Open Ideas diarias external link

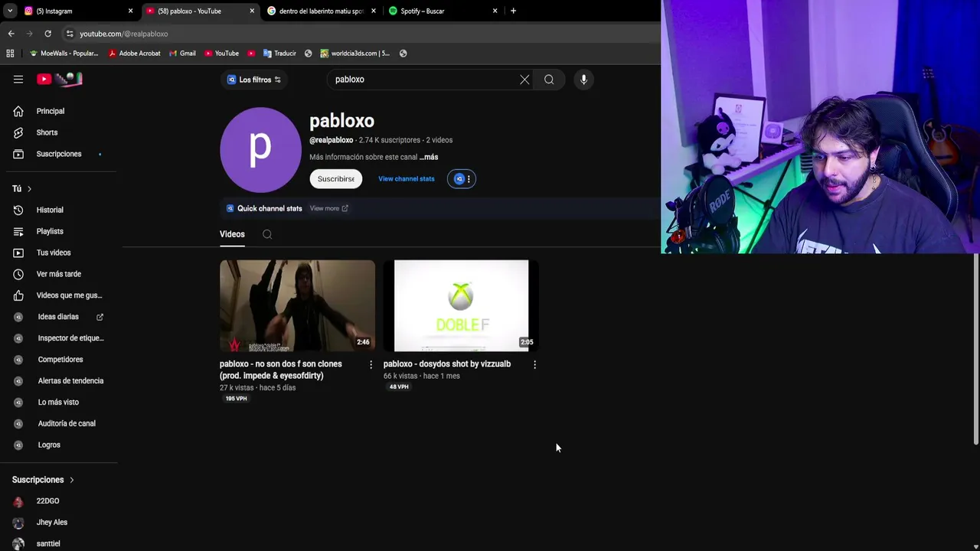pos(59,317)
